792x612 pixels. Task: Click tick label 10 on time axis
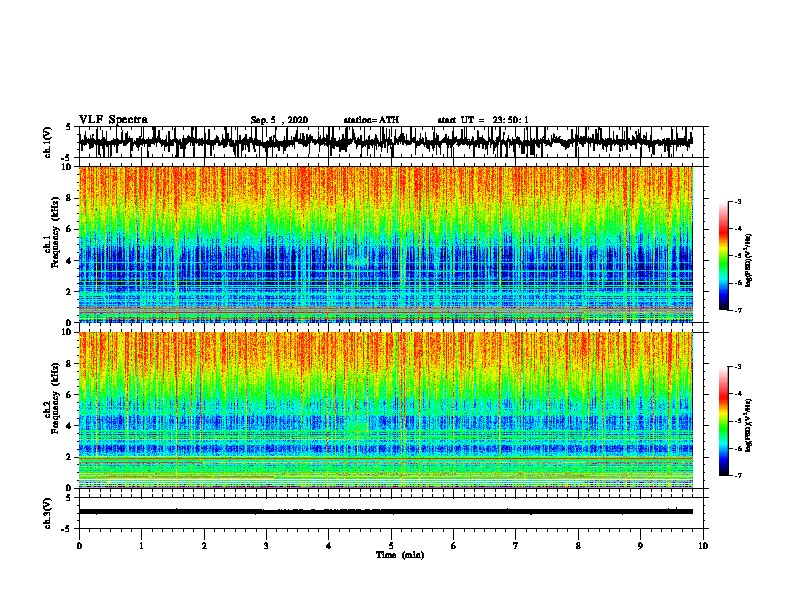click(x=703, y=546)
